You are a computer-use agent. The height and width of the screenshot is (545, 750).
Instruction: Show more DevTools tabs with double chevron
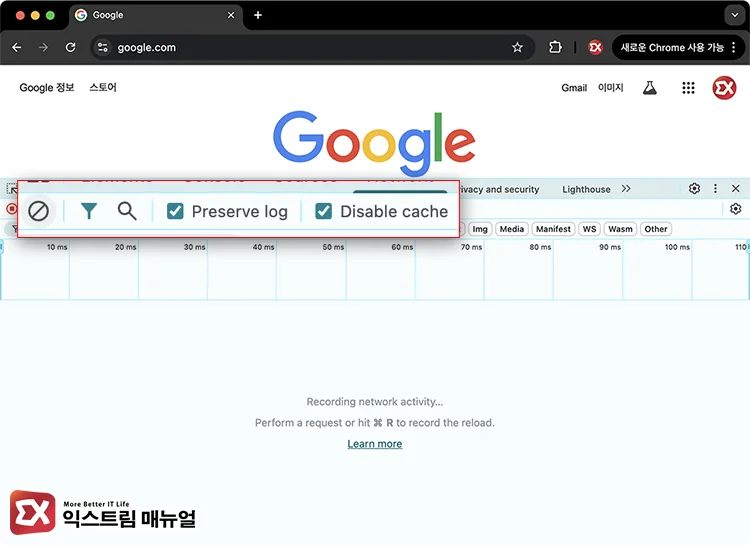tap(626, 189)
